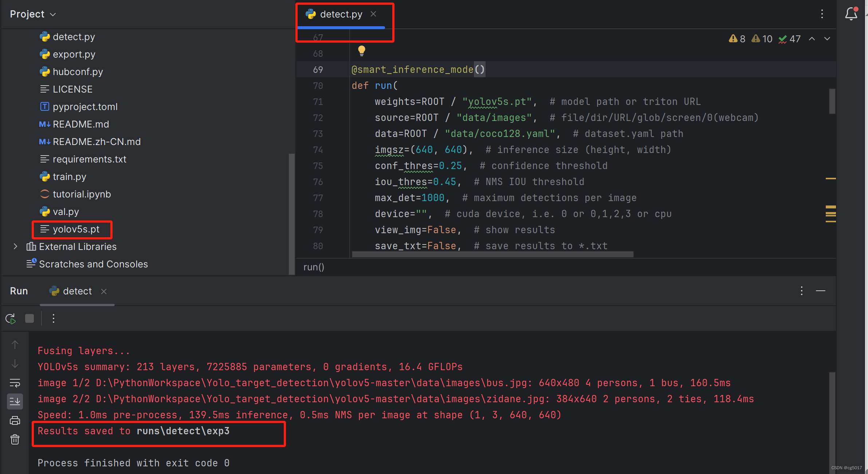
Task: Select the detect run tab
Action: click(77, 291)
